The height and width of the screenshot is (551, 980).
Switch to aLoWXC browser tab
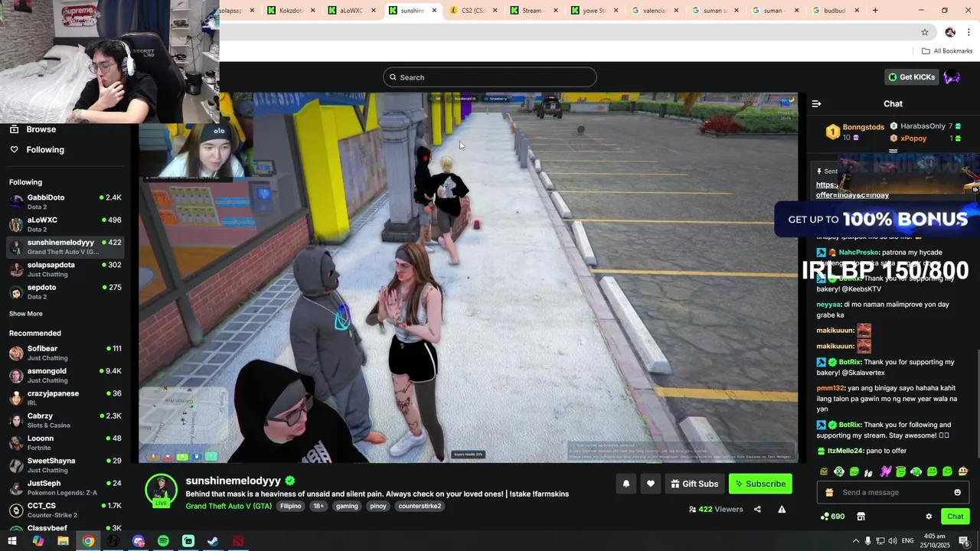point(351,11)
